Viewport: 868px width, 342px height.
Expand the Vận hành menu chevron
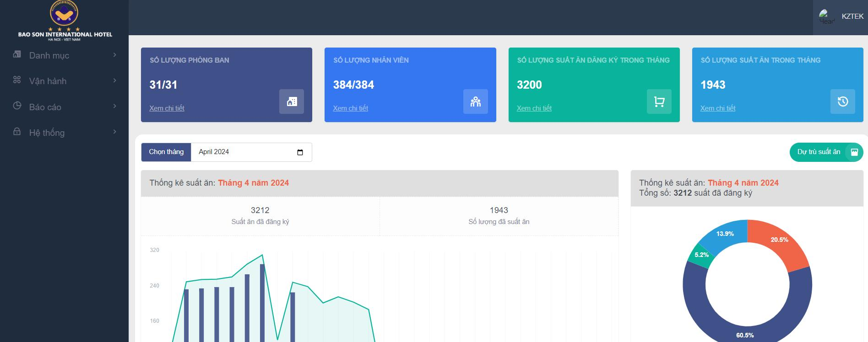click(x=114, y=80)
